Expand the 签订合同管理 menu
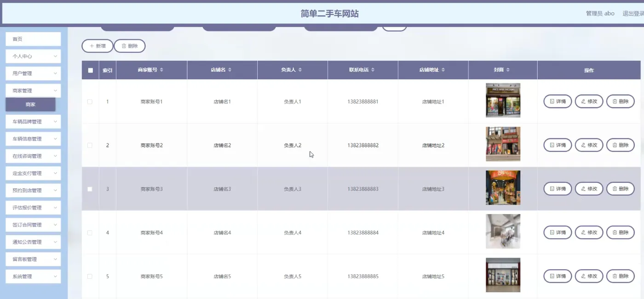Image resolution: width=644 pixels, height=299 pixels. pos(33,225)
